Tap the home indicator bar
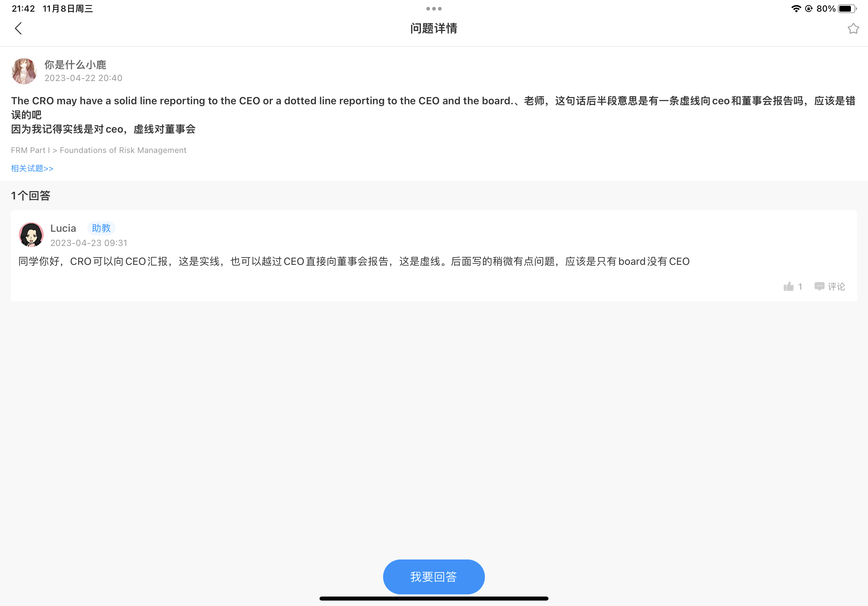This screenshot has width=868, height=606. [x=434, y=598]
